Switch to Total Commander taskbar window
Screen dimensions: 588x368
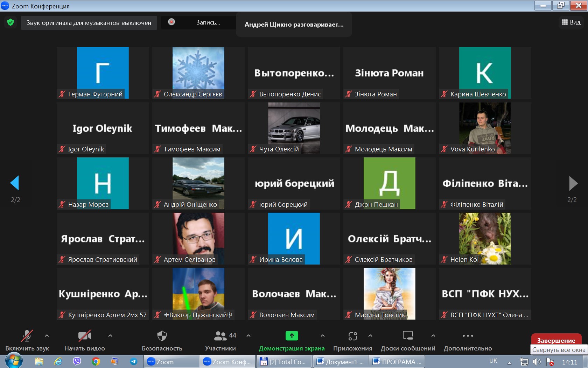284,362
